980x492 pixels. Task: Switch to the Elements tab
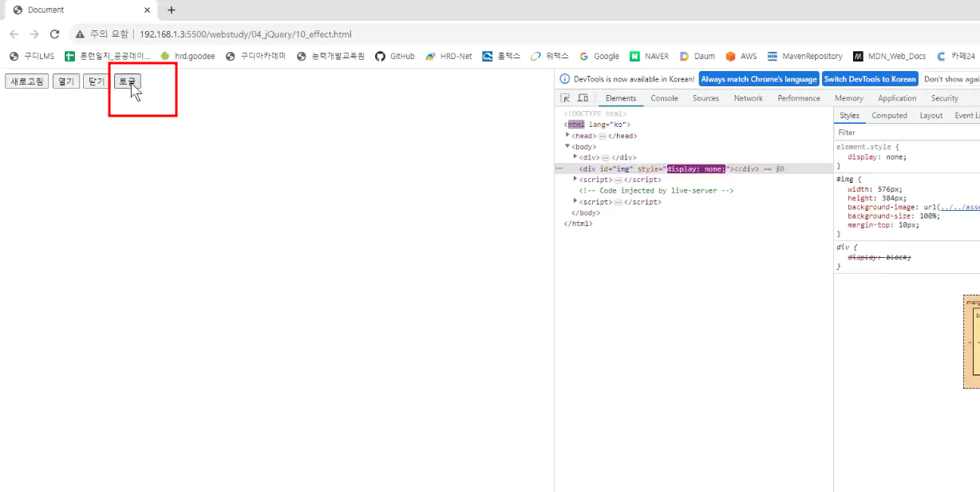[x=621, y=98]
